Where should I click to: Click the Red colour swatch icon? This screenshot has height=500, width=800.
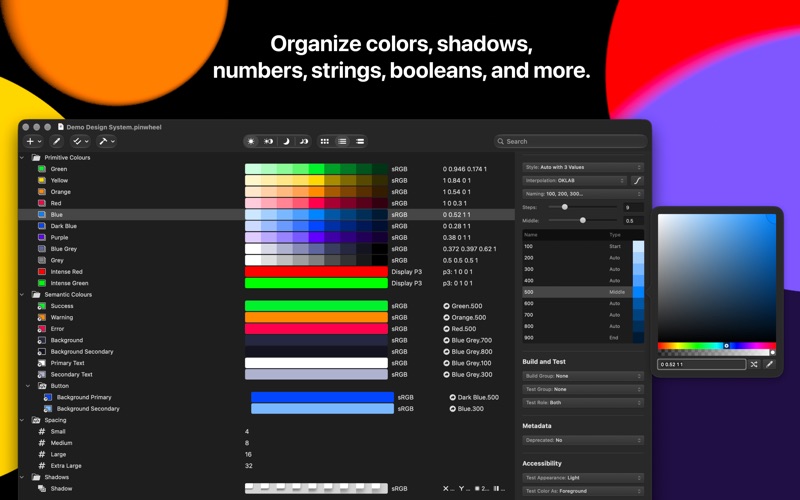[42, 203]
